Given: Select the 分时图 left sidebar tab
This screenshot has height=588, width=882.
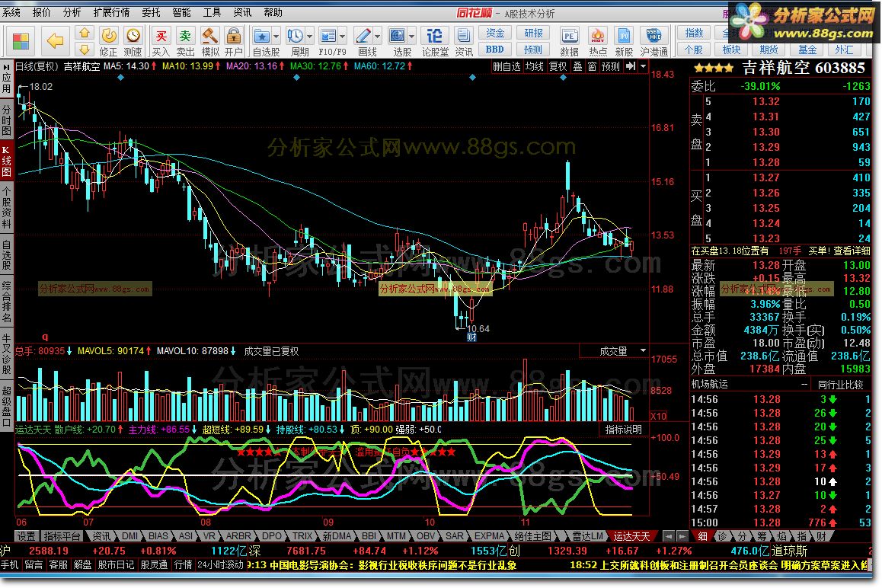Looking at the screenshot, I should tap(6, 120).
